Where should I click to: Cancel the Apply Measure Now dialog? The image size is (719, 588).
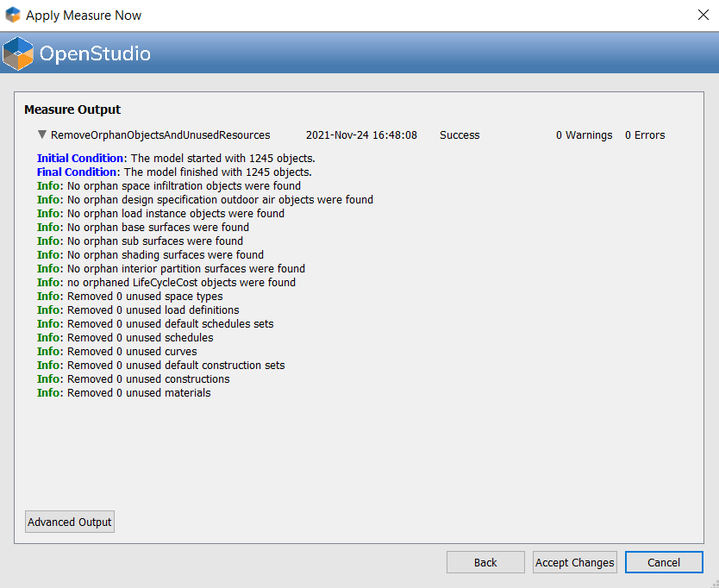(x=664, y=562)
